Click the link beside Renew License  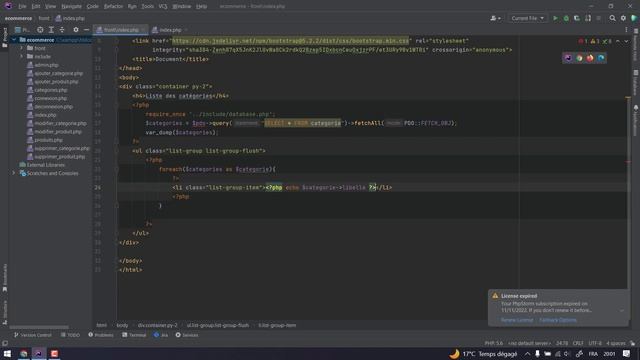pos(558,320)
